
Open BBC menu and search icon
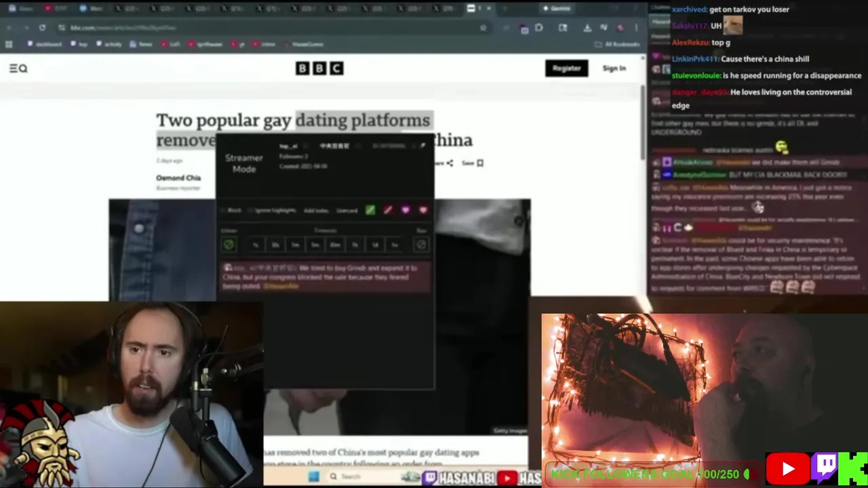(18, 68)
